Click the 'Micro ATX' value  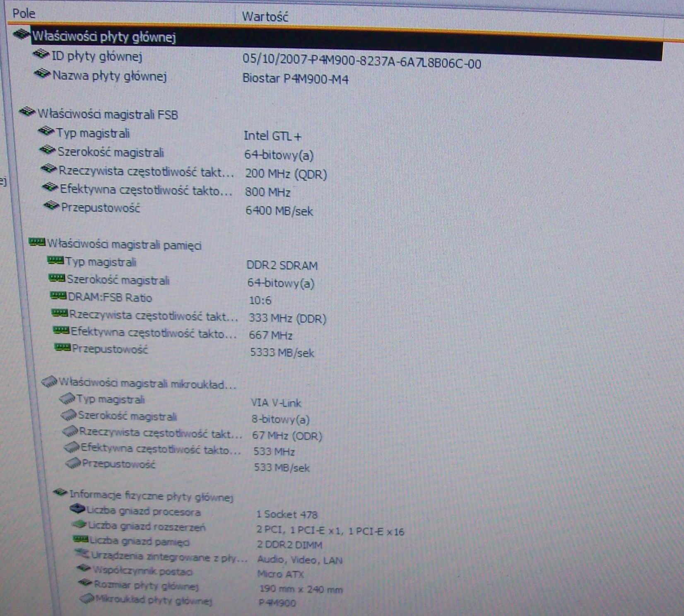pyautogui.click(x=281, y=574)
